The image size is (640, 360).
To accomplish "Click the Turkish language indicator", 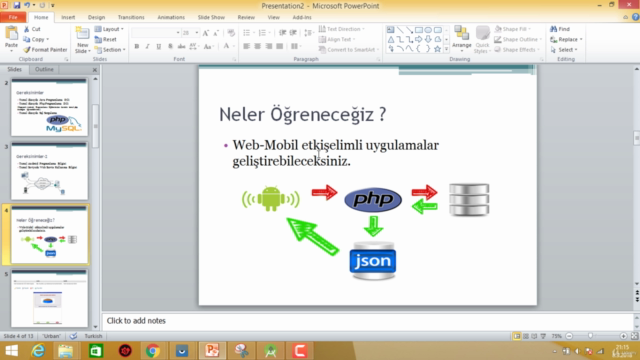I will click(x=93, y=336).
